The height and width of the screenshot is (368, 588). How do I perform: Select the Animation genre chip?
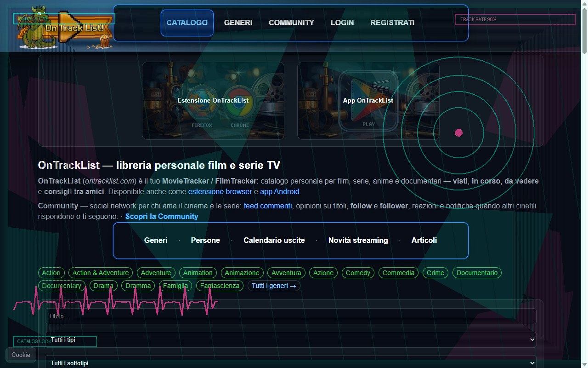point(198,273)
